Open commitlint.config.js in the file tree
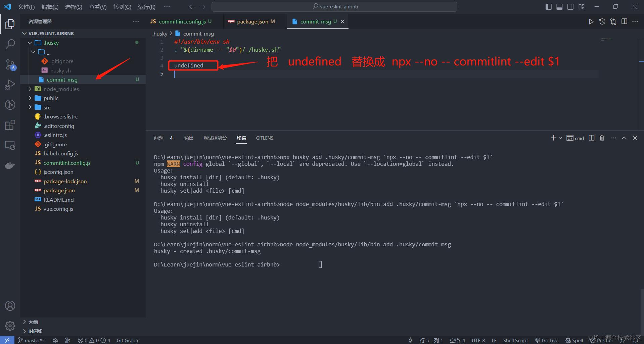 pos(83,163)
